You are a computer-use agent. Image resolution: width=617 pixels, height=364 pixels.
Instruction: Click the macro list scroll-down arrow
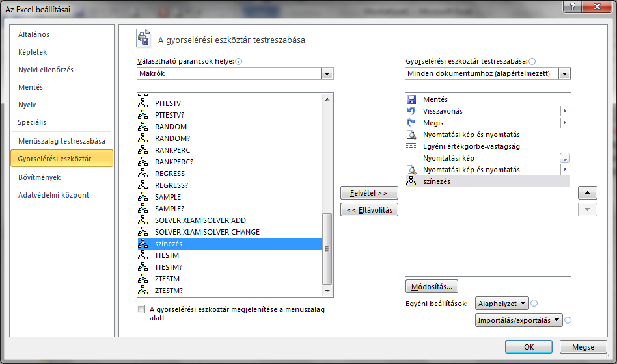coord(327,291)
